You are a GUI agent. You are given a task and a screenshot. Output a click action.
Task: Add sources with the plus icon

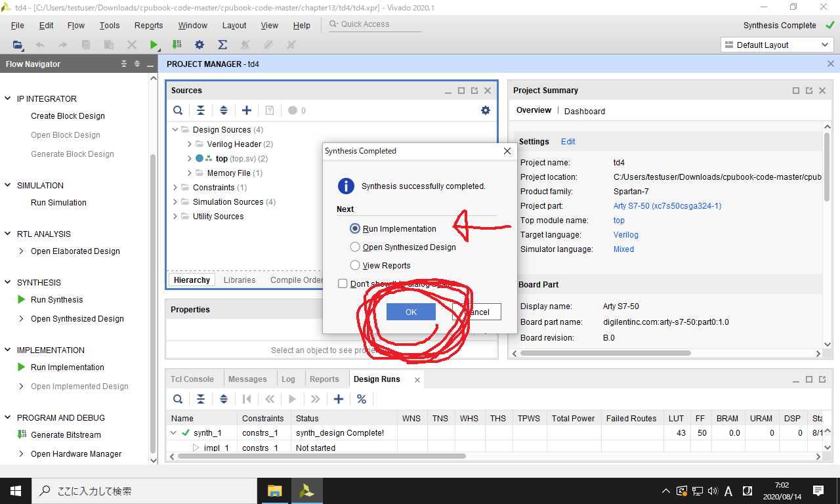pos(247,110)
